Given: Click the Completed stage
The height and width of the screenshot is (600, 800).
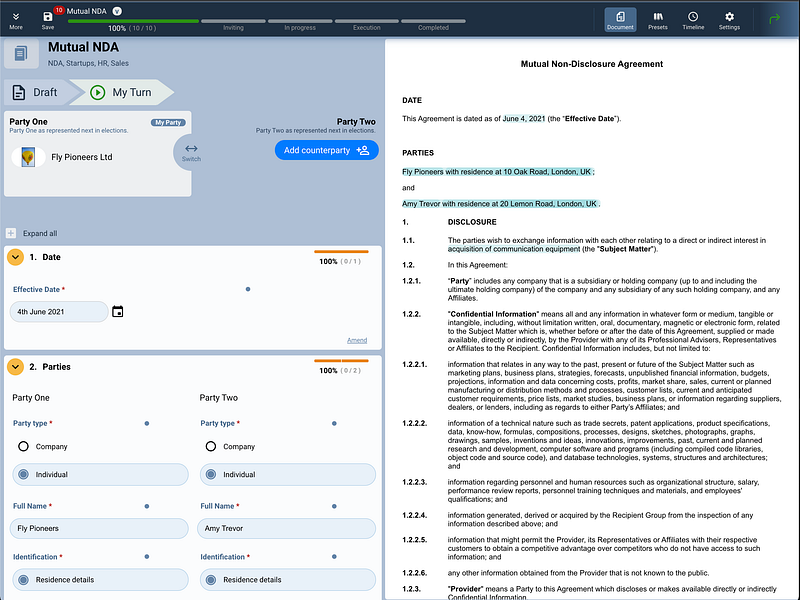Looking at the screenshot, I should 433,24.
